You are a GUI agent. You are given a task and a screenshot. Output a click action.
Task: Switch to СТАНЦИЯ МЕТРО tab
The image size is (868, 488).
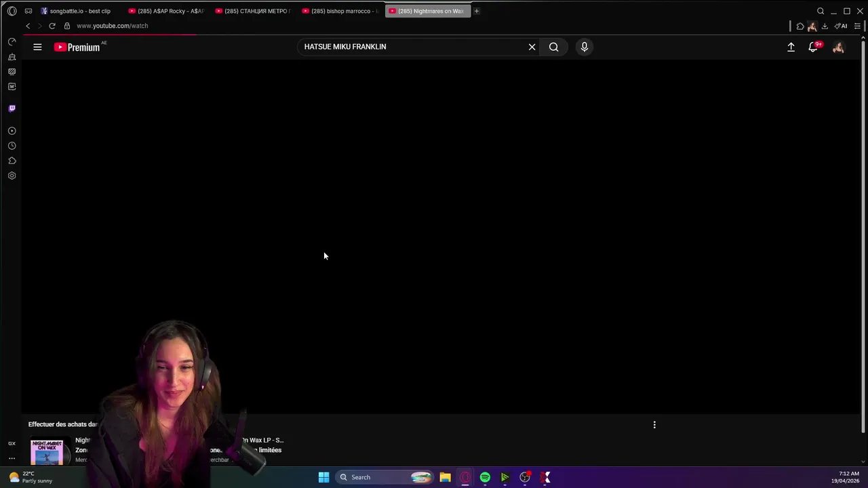tap(253, 11)
